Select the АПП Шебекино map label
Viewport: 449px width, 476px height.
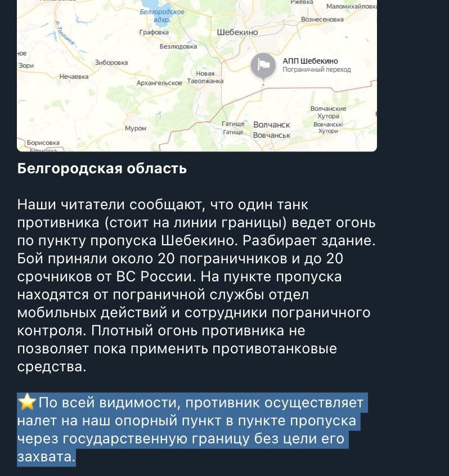310,61
